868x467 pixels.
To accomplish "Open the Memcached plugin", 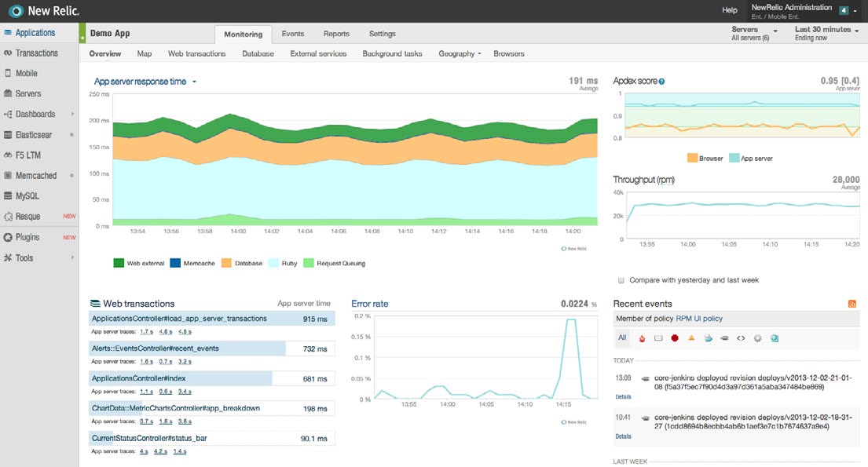I will 36,175.
